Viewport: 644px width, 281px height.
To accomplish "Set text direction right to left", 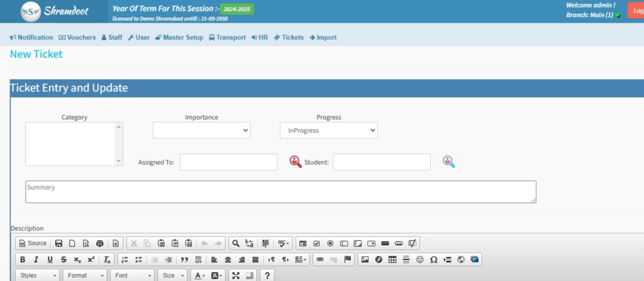I will (285, 260).
